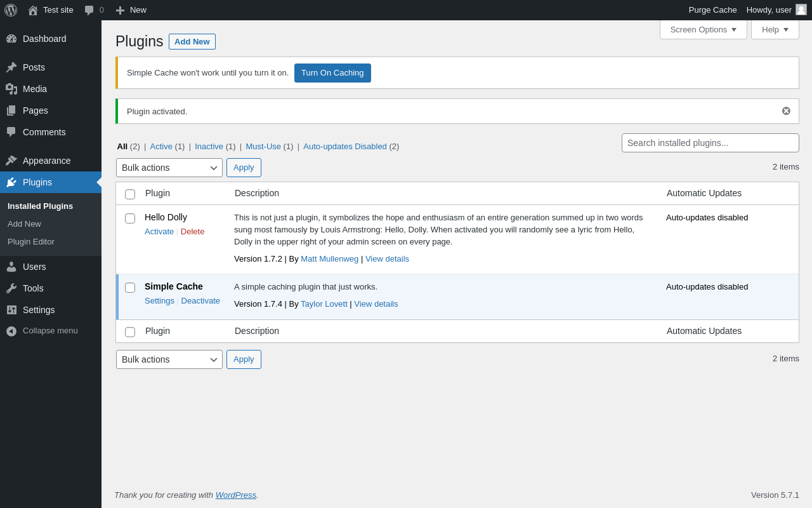The image size is (812, 508).
Task: Click the home icon beside Test site
Action: click(x=33, y=10)
